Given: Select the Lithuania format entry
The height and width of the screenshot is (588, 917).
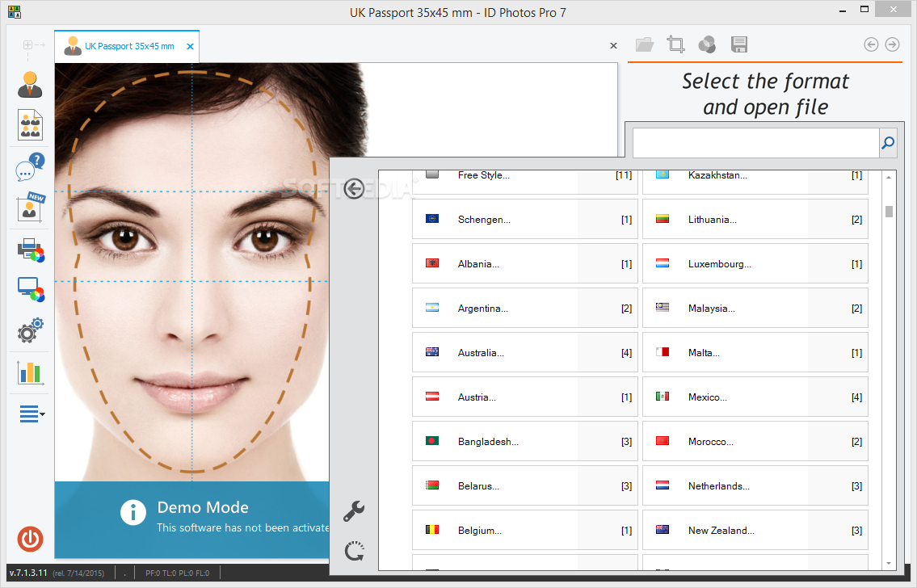Looking at the screenshot, I should [755, 219].
